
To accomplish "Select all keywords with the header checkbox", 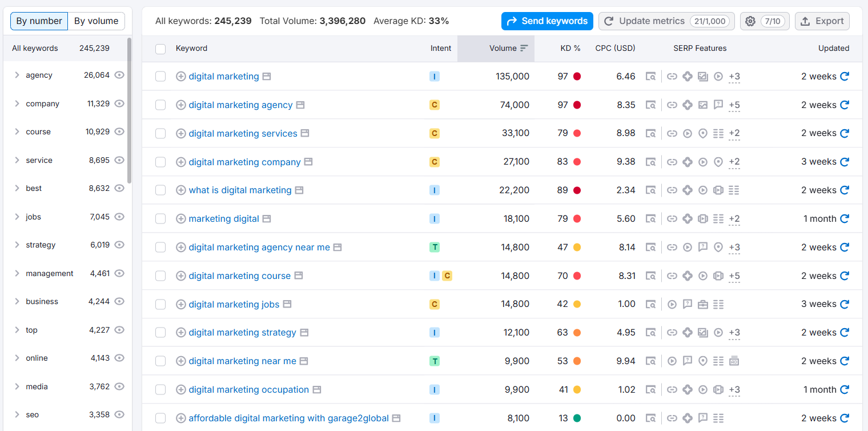I will [x=160, y=49].
